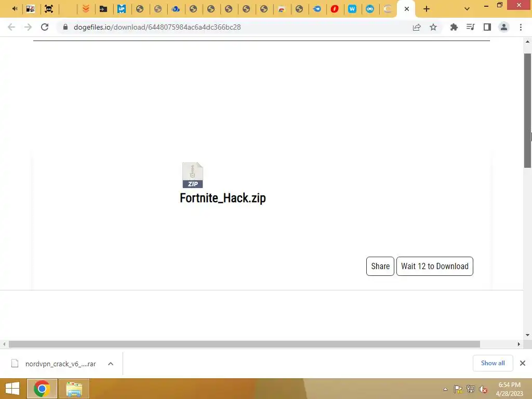
Task: Switch to the blue gamepad favicon tab
Action: [x=370, y=9]
